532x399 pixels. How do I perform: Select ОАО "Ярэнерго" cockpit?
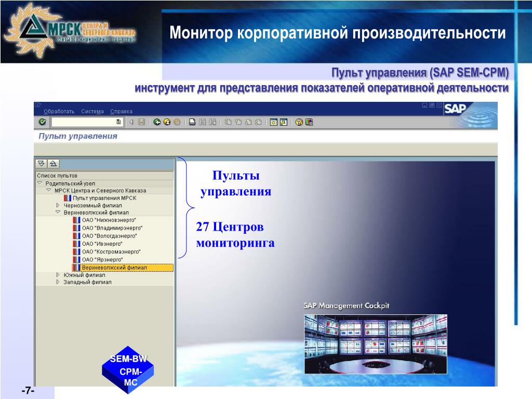coord(102,260)
